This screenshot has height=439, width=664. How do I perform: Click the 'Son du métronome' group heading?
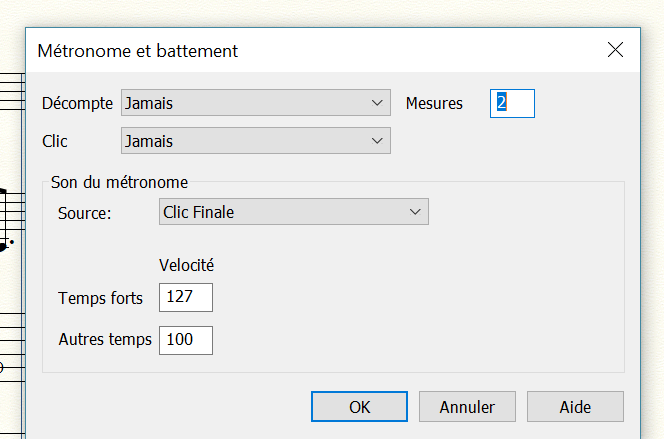point(119,182)
